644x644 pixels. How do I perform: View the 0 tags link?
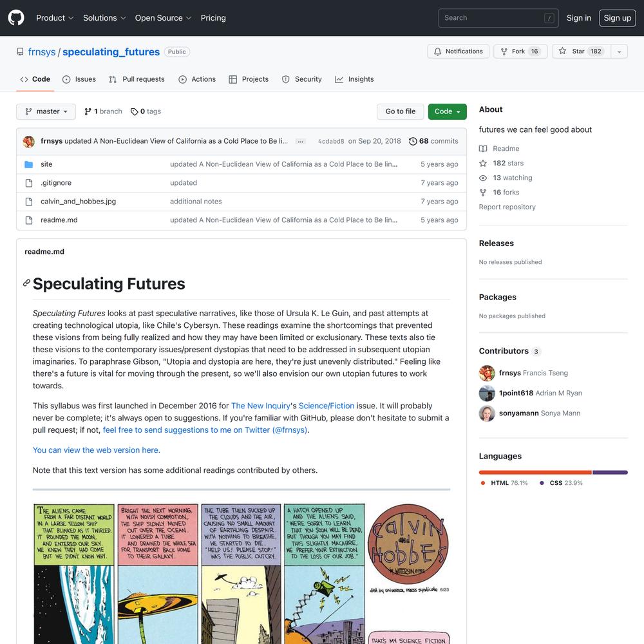146,111
